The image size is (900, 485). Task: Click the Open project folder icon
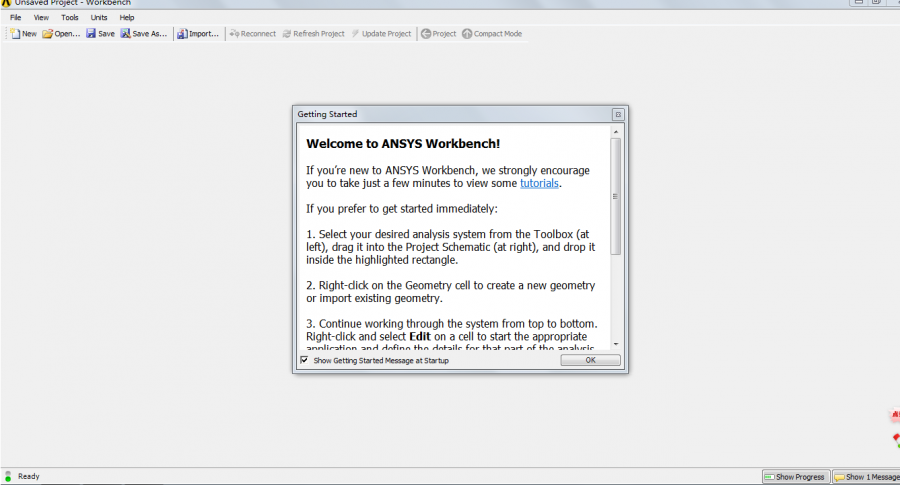click(x=48, y=34)
